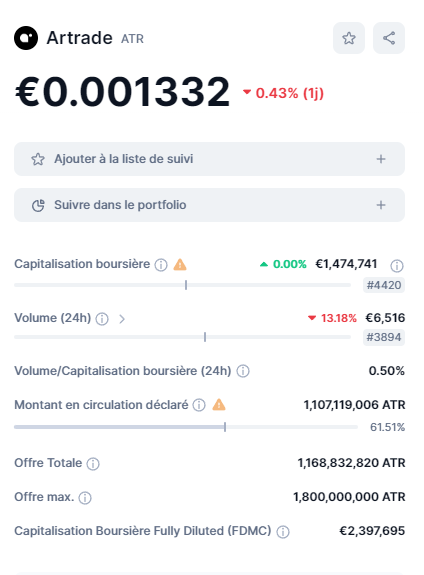This screenshot has height=575, width=424.
Task: Click plus sign on Ajouter à la liste
Action: tap(381, 159)
